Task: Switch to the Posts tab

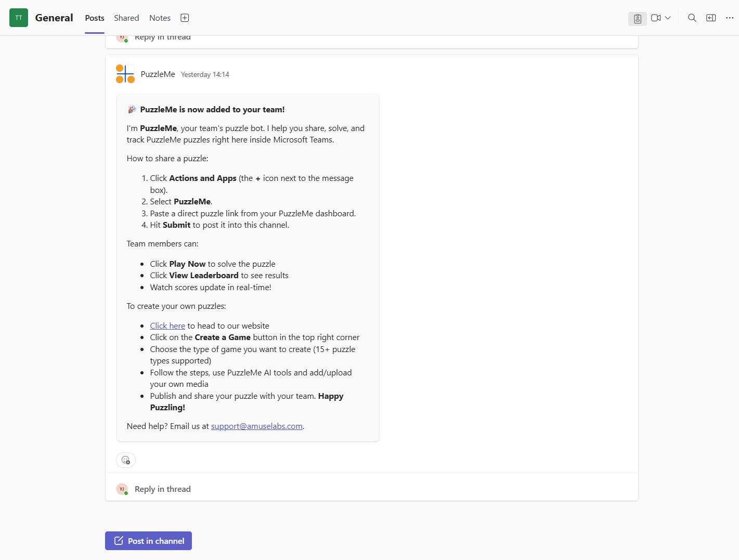Action: 95,18
